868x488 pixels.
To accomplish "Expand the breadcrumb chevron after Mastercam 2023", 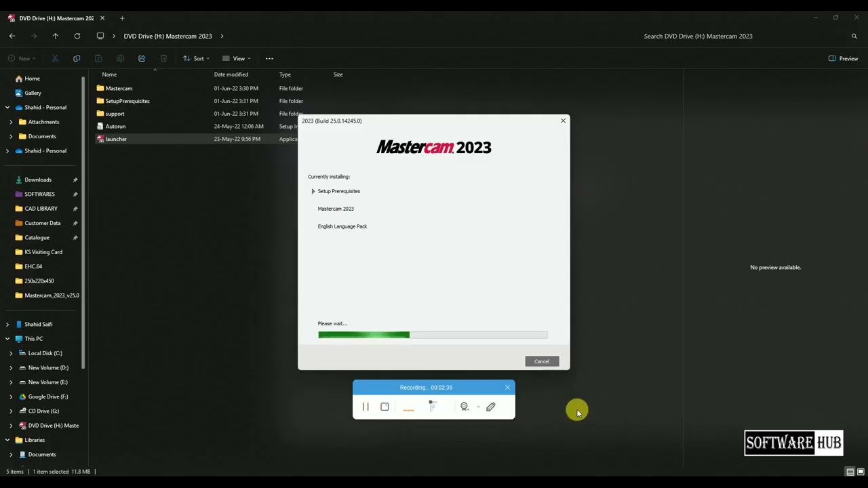I will (x=222, y=36).
